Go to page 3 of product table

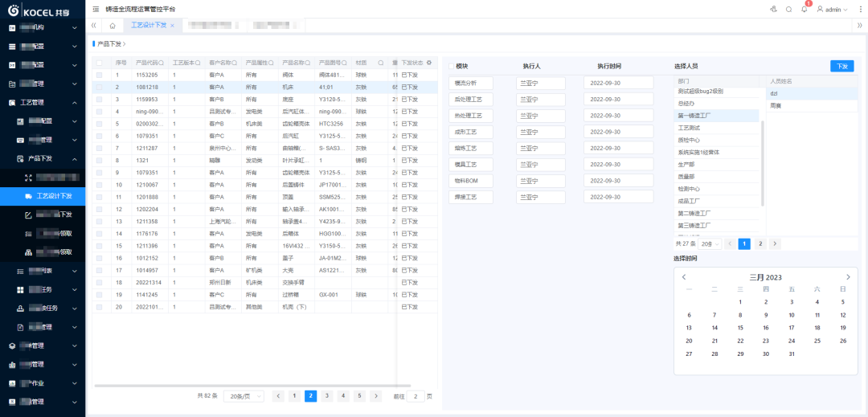(327, 396)
